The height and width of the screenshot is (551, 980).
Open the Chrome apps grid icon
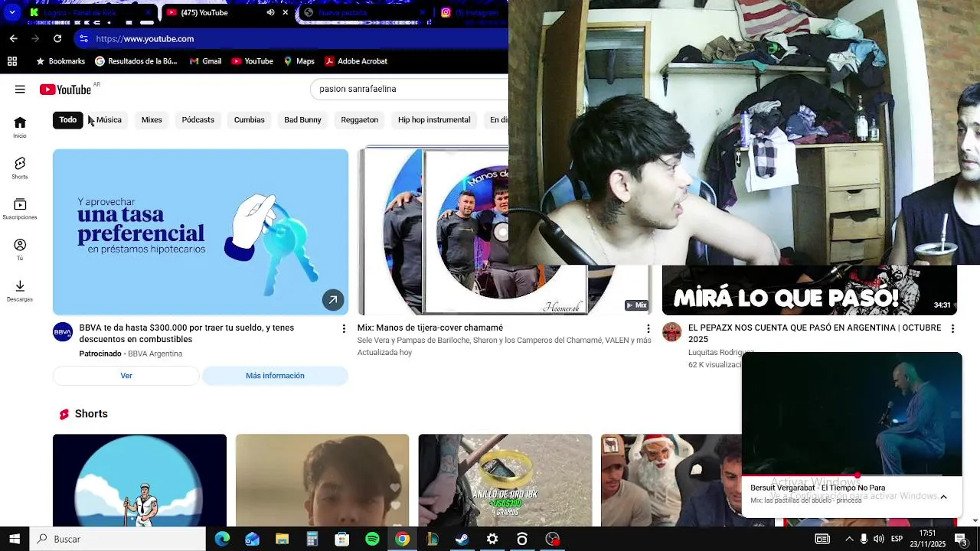point(12,61)
